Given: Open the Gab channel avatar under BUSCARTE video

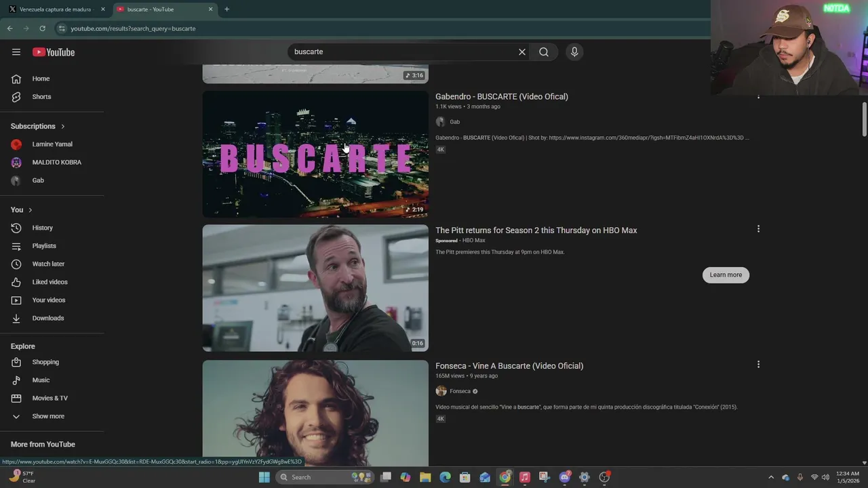Looking at the screenshot, I should [x=441, y=122].
